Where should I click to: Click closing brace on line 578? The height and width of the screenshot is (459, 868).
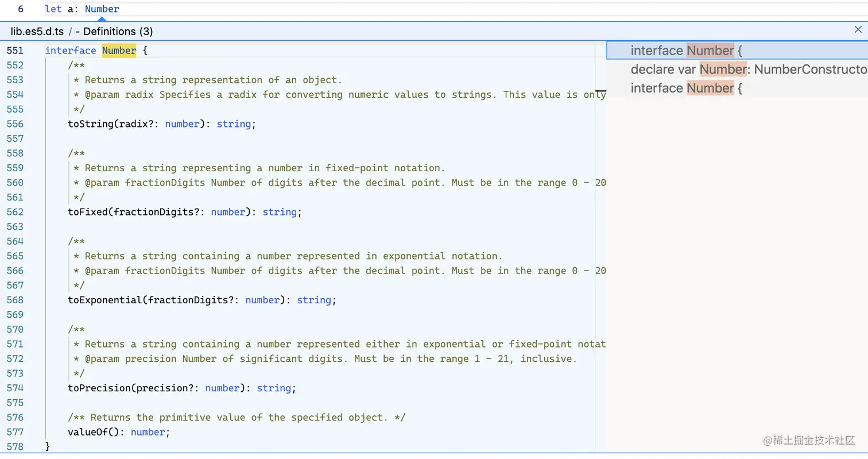48,446
